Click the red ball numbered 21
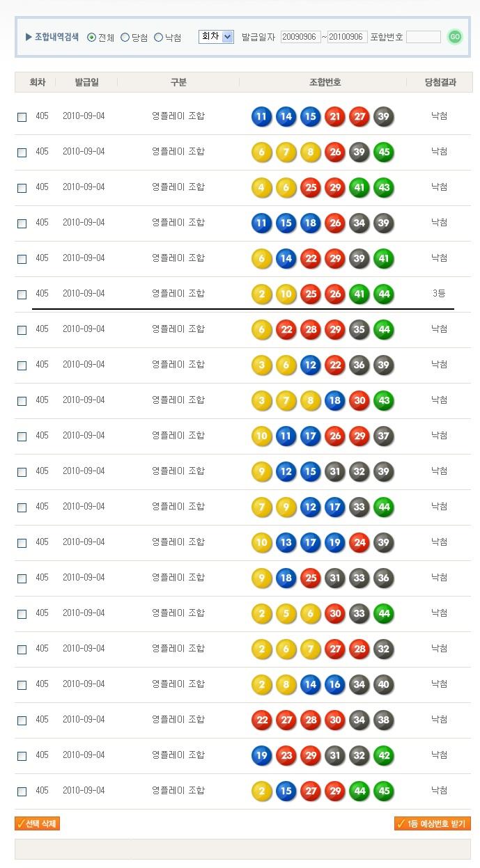Viewport: 480px width, 868px height. tap(335, 116)
